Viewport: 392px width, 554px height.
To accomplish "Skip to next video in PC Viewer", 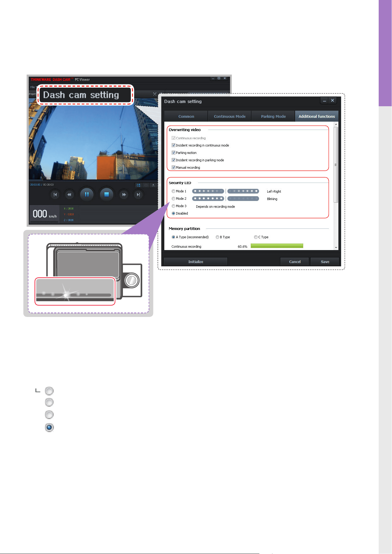I will click(x=138, y=195).
